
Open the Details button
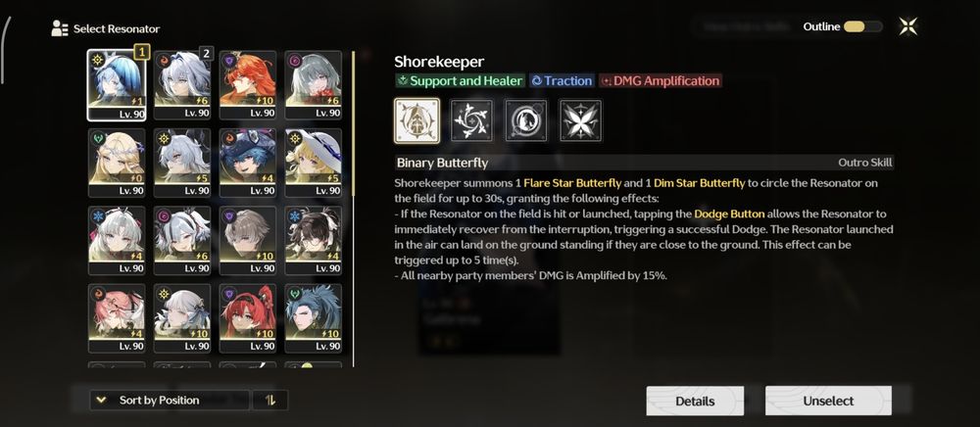point(695,401)
